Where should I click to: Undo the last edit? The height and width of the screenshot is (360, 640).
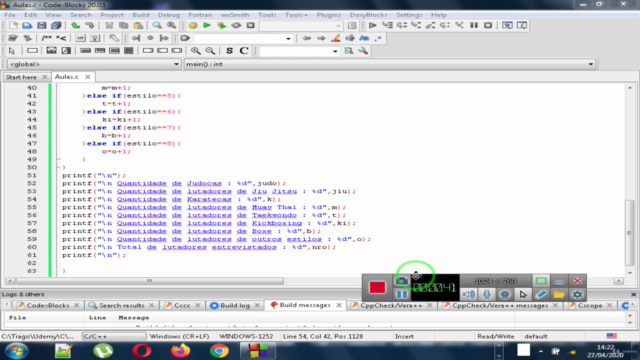coord(76,25)
